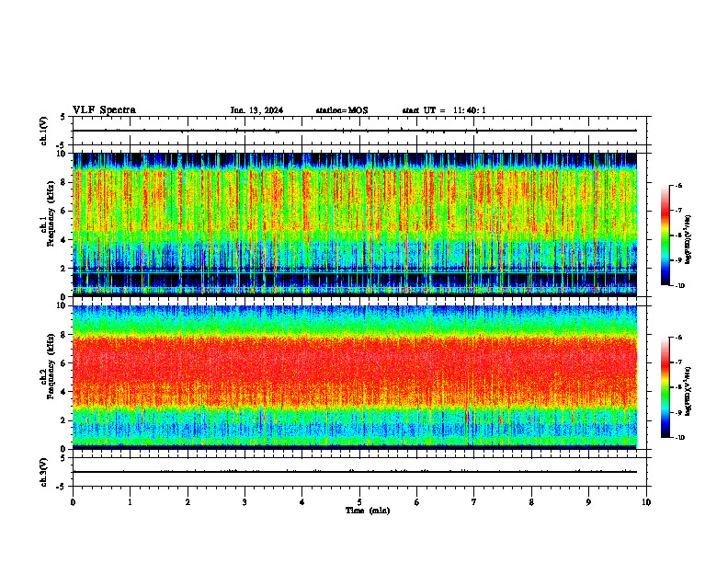Click time axis tick label "2"

(188, 502)
